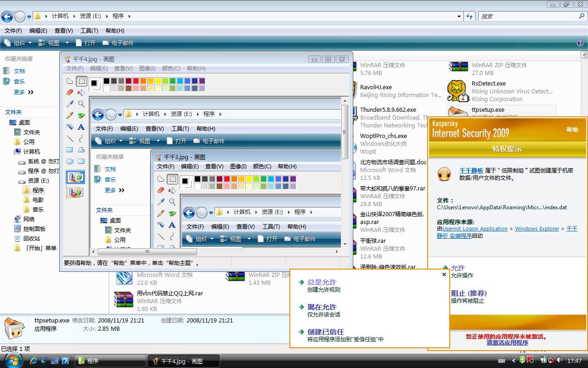Pick the Rectangle shape tool in 千千4.jpg Paint
This screenshot has width=588, height=368.
click(70, 150)
